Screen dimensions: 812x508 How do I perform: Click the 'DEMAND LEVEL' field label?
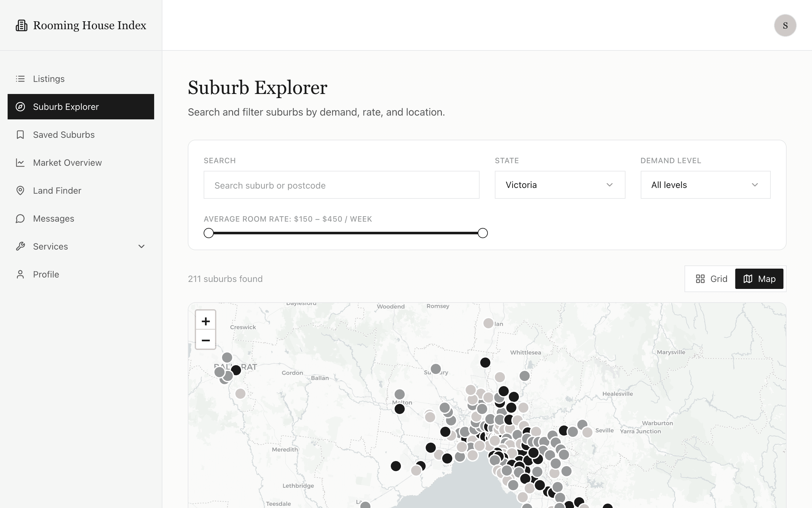point(671,161)
